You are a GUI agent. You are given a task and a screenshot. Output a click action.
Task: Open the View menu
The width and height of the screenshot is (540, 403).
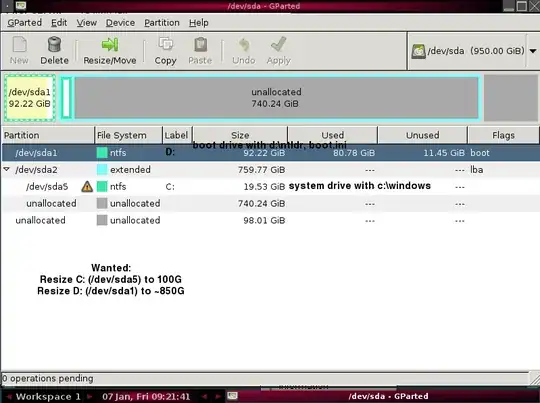tap(86, 23)
